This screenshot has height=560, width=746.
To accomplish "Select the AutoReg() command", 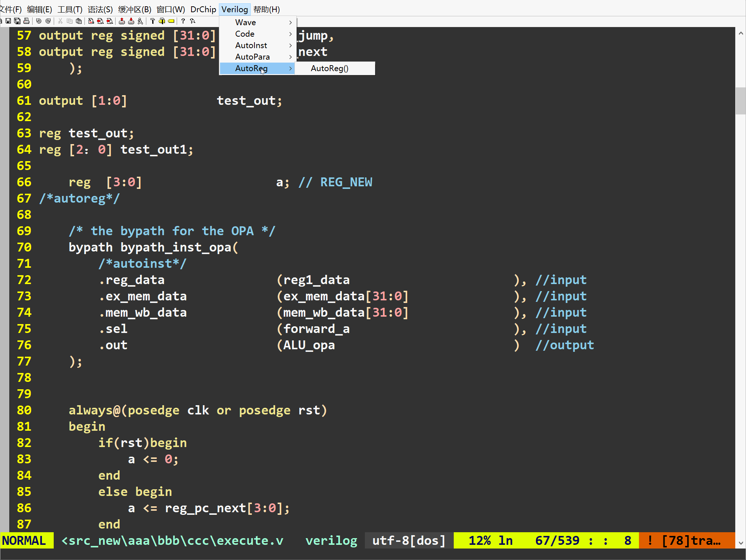I will tap(329, 68).
